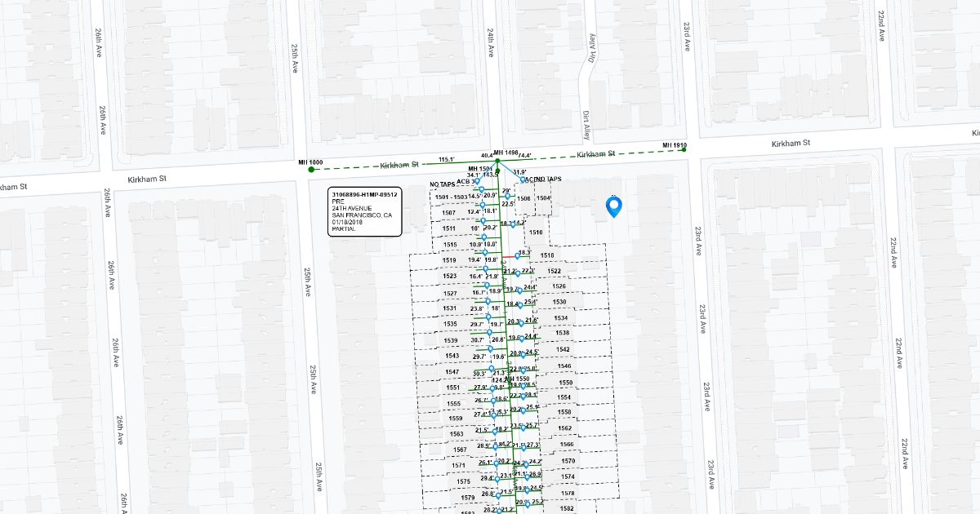Select parcel 1574 on the map
Screen dimensions: 980x514
point(568,476)
